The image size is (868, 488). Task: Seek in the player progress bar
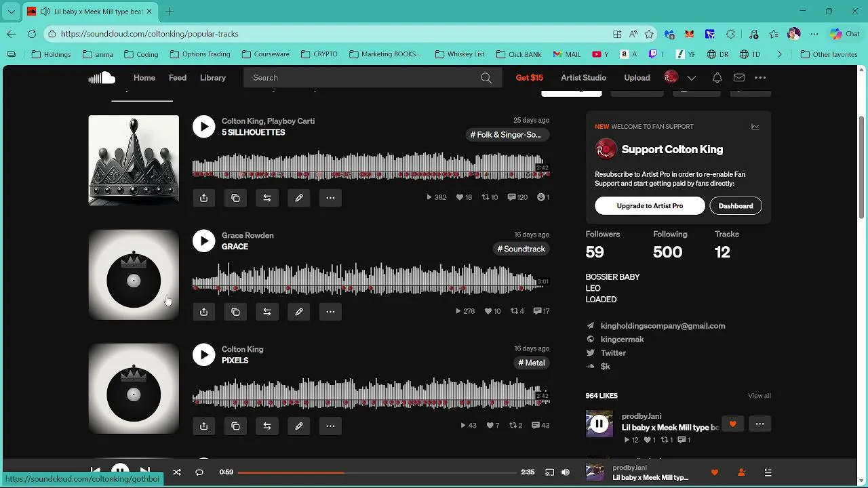(377, 472)
